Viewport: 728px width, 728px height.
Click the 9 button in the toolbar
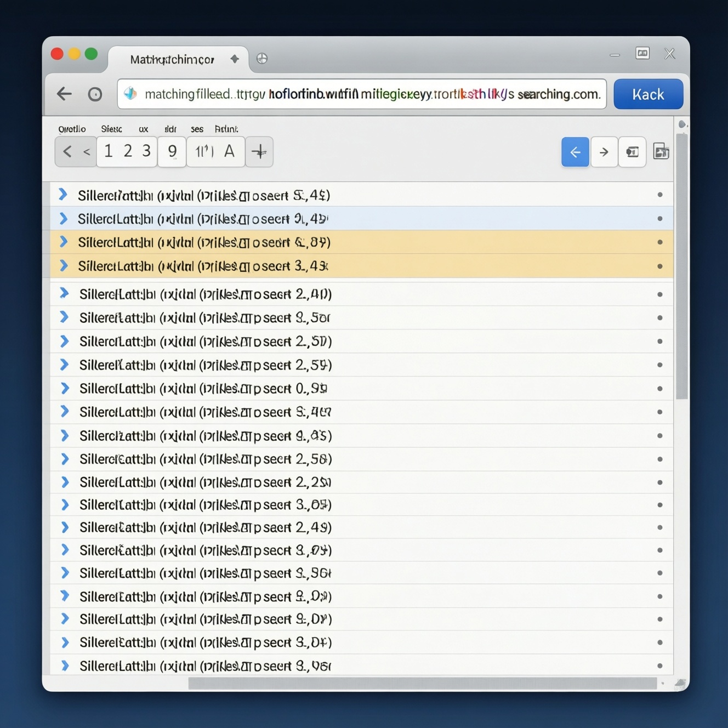click(172, 152)
